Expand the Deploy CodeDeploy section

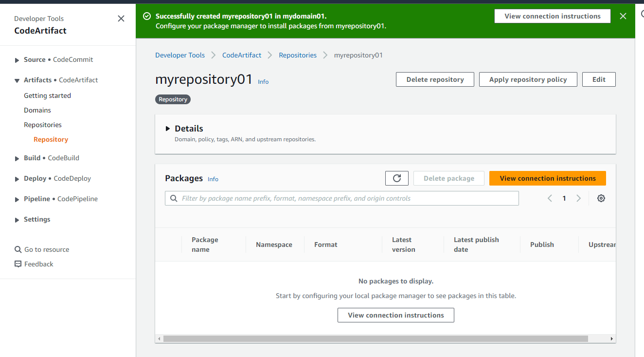tap(18, 179)
